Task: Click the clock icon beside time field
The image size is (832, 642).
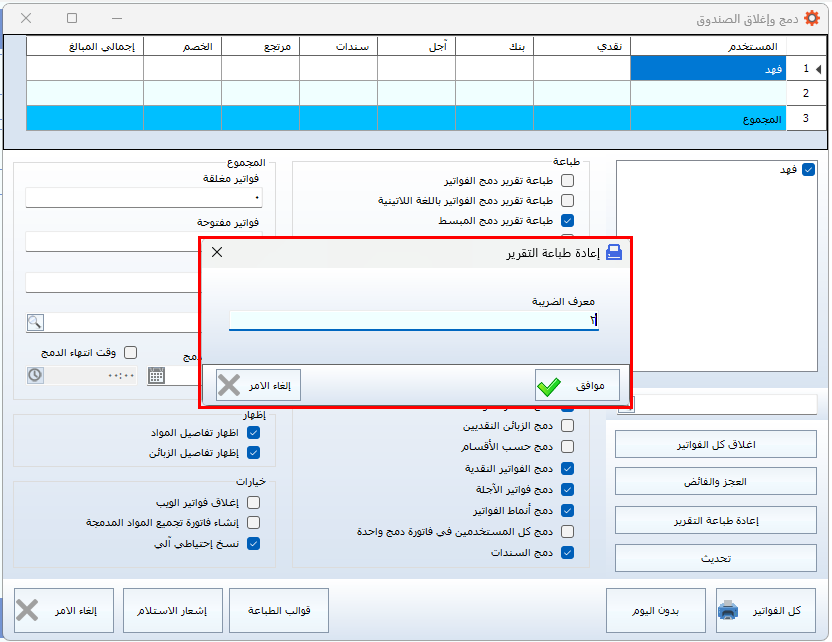Action: [x=35, y=376]
